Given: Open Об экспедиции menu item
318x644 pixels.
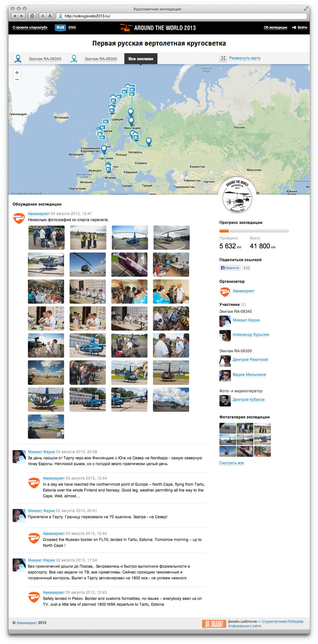Looking at the screenshot, I should 275,28.
